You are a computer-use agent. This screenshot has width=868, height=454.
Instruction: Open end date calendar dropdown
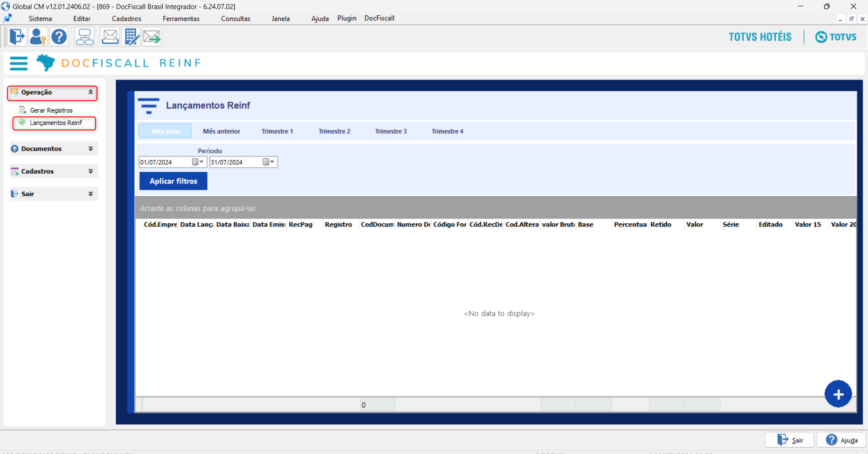click(x=269, y=162)
